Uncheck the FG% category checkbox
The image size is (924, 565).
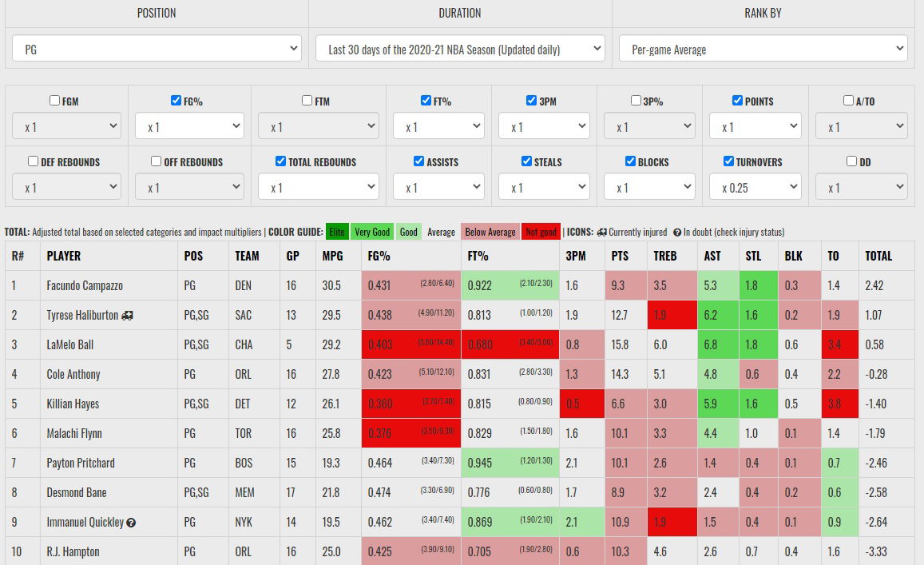pos(176,100)
